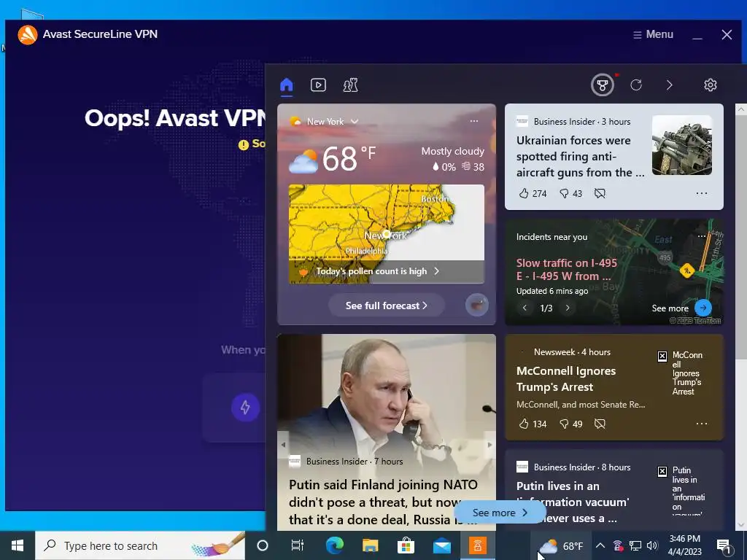Like the McConnell article
This screenshot has height=560, width=747.
(533, 424)
